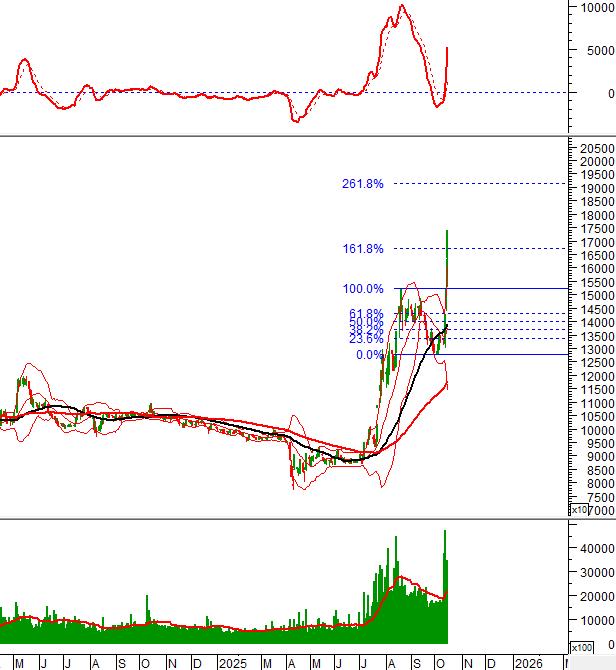
Task: Click the 40000 label on volume axis
Action: [596, 549]
